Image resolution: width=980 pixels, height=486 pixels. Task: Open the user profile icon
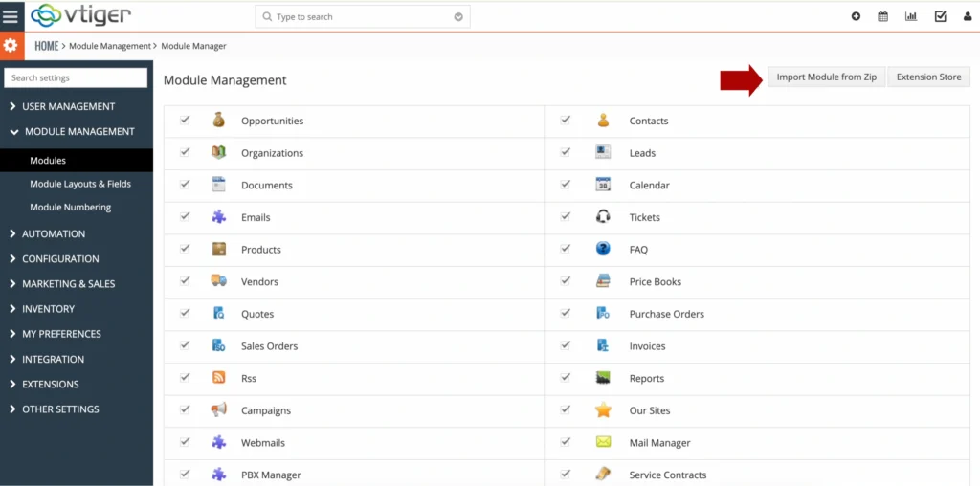tap(968, 16)
